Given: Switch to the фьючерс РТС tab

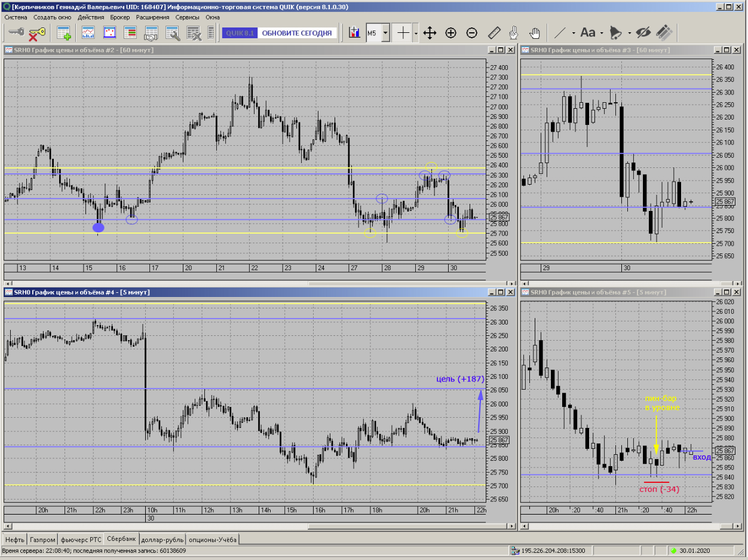Looking at the screenshot, I should (x=81, y=540).
